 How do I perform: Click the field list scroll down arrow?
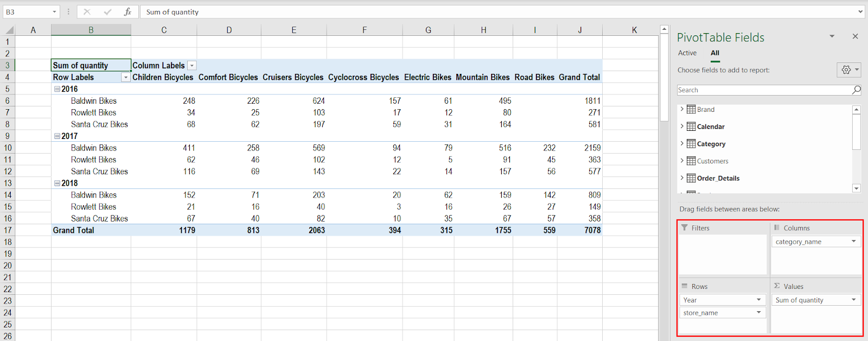pyautogui.click(x=857, y=188)
